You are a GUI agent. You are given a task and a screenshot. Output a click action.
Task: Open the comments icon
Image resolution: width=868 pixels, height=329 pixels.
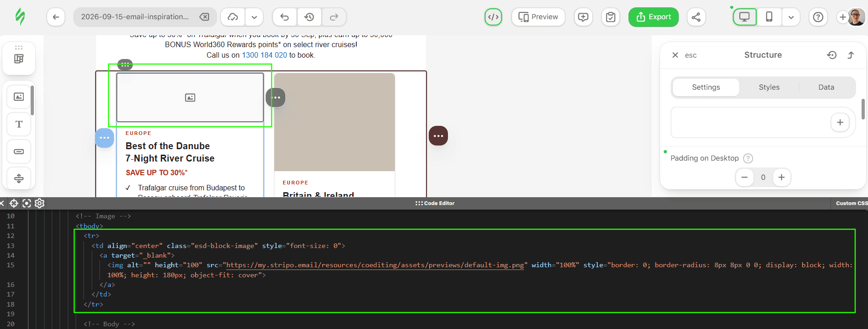click(x=583, y=17)
